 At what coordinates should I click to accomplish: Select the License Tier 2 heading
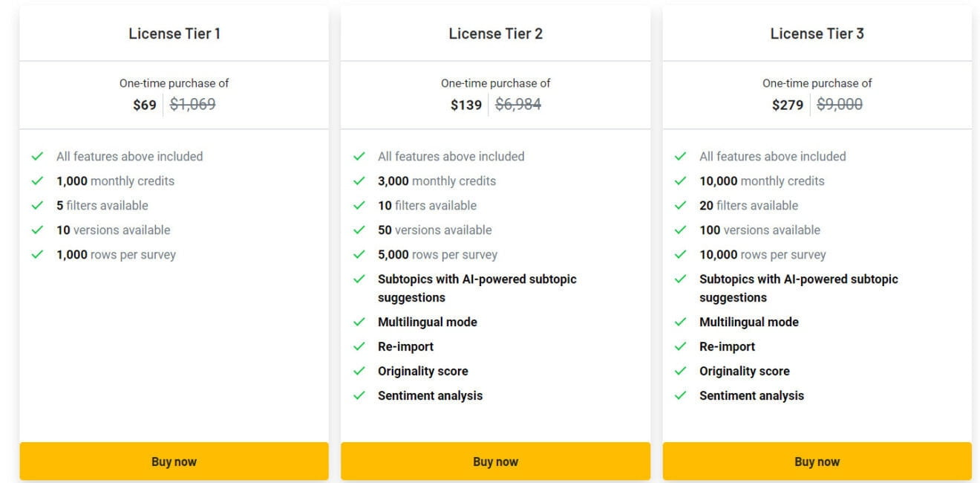click(x=495, y=33)
